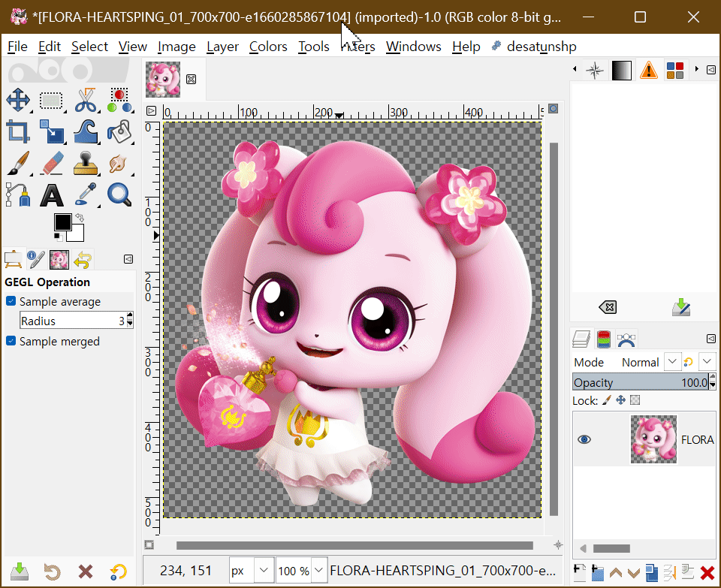Open the blend mode group switcher dropdown
721x588 pixels.
coord(707,362)
